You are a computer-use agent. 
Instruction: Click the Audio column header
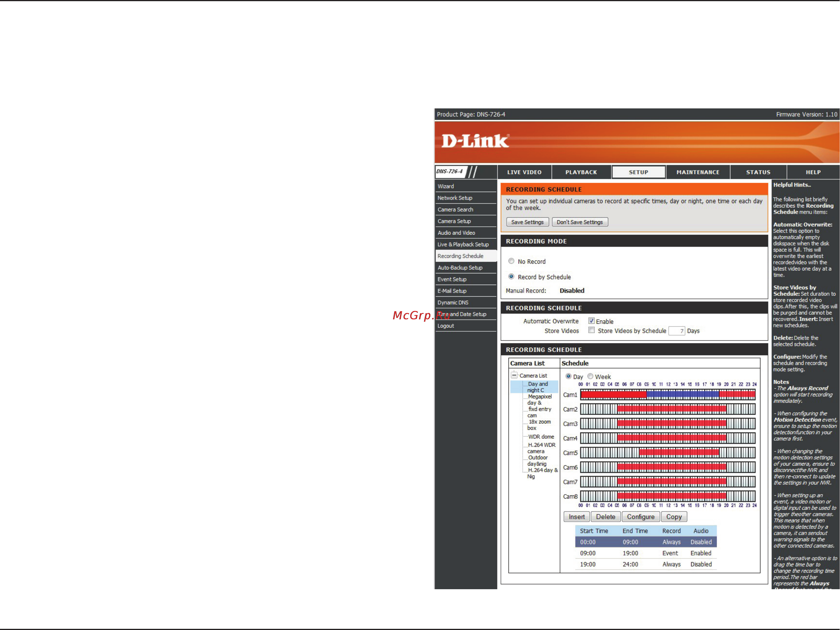point(701,531)
